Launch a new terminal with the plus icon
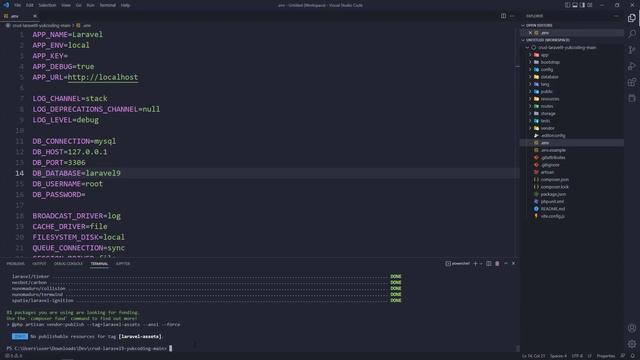This screenshot has height=360, width=640. 475,264
